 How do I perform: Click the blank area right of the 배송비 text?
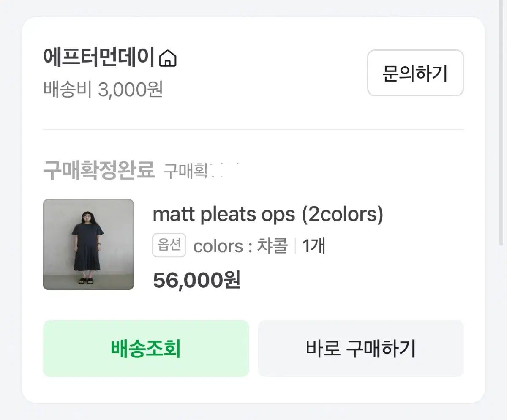[262, 90]
